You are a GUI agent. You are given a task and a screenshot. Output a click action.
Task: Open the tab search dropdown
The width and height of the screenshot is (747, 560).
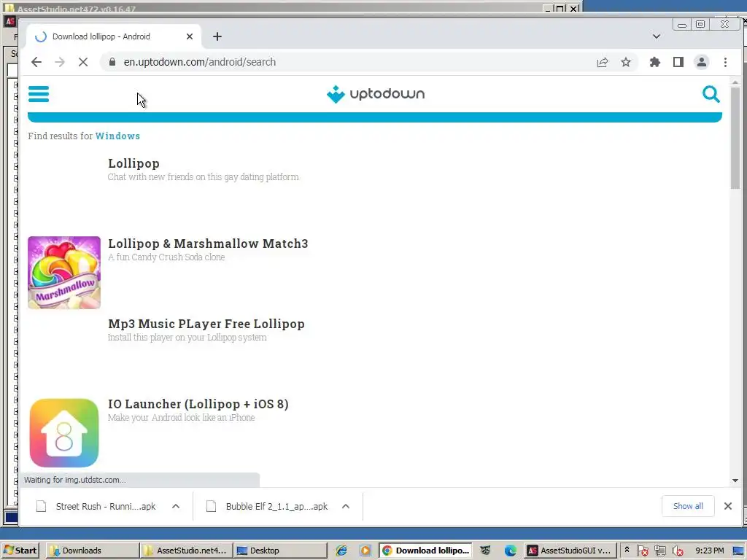(x=656, y=36)
